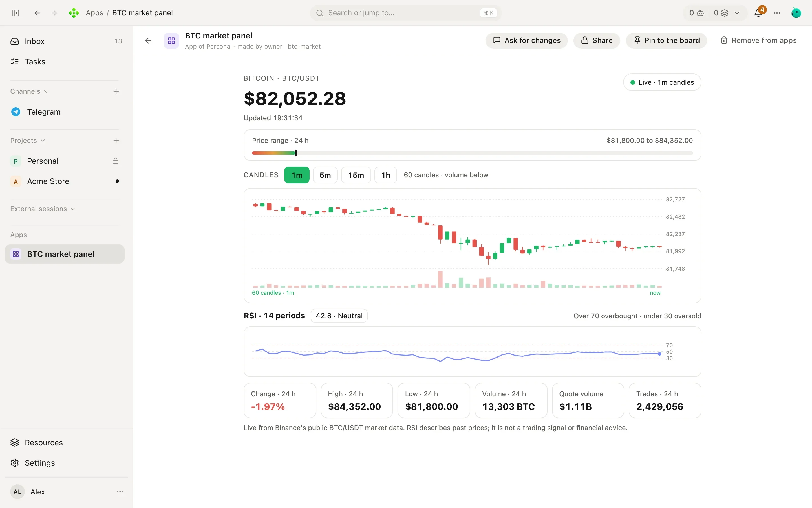Click the Apps breadcrumb link
The height and width of the screenshot is (508, 812).
[x=94, y=13]
